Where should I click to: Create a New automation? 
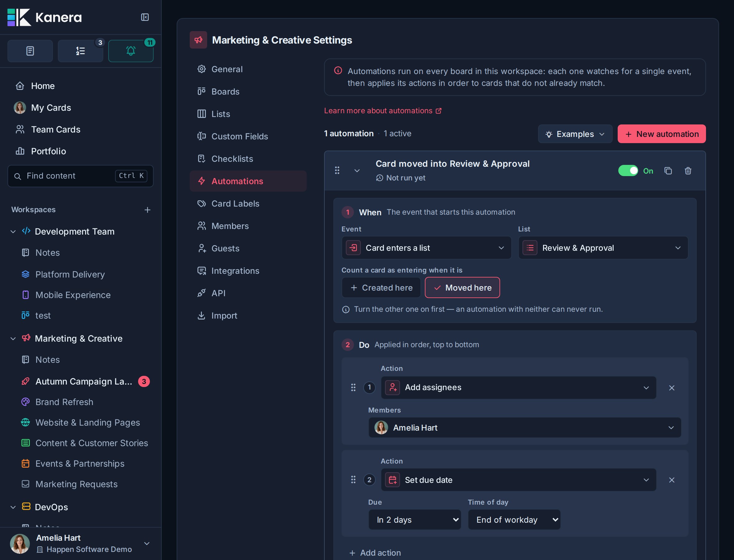point(661,134)
